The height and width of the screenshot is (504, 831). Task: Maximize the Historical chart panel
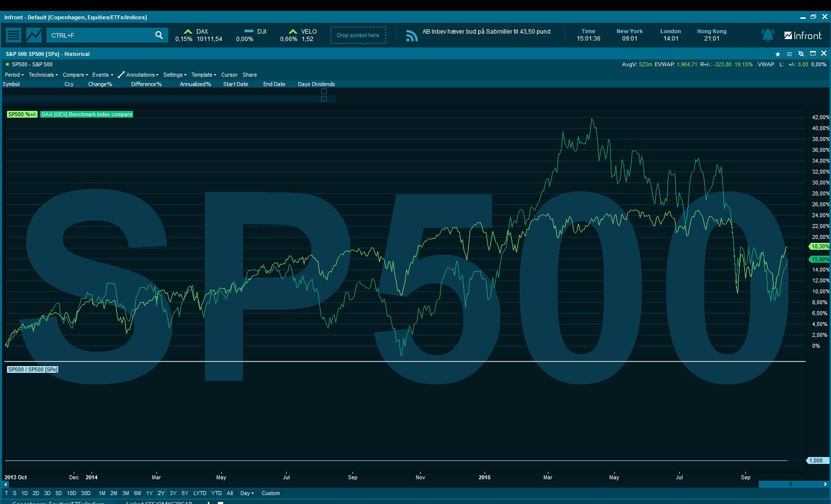tap(813, 53)
